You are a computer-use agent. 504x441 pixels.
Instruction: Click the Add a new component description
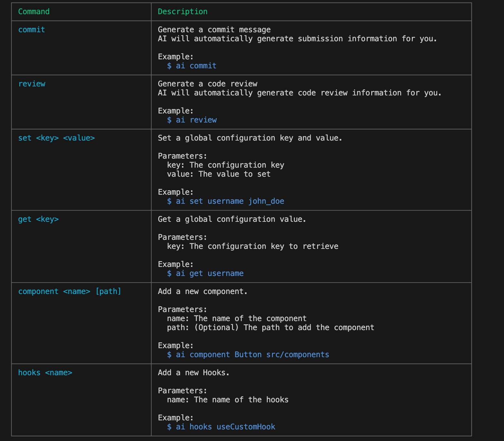202,291
